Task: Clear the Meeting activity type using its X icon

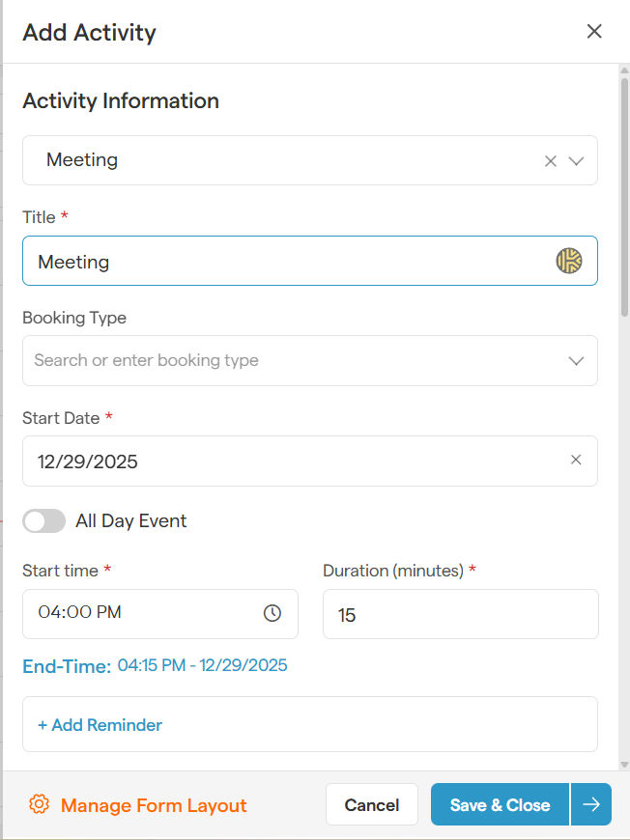Action: point(550,161)
